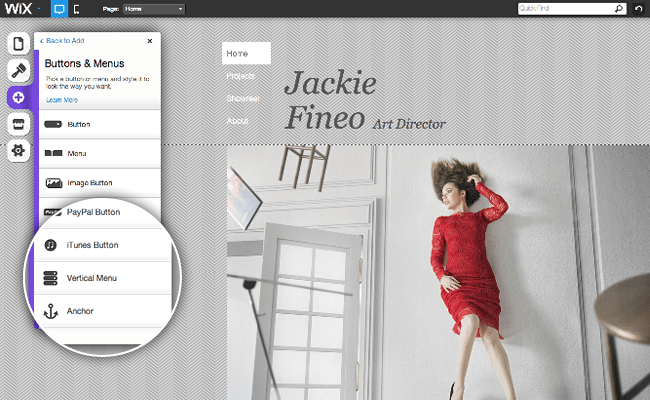Go back via Back to Add link
Screen dimensions: 650x400
coord(62,41)
